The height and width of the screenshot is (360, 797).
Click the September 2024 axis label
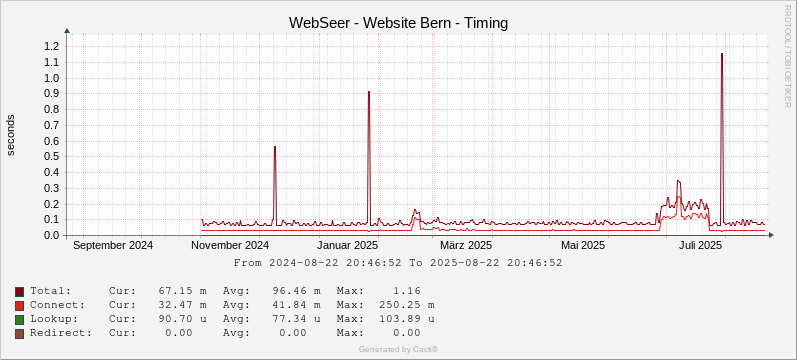[x=113, y=246]
